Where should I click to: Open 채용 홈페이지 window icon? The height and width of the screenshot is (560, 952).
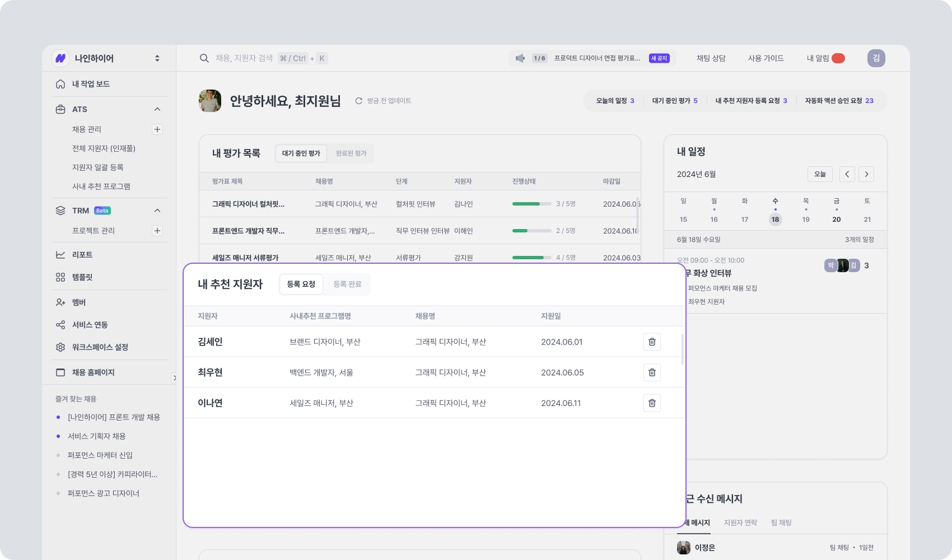(x=60, y=372)
